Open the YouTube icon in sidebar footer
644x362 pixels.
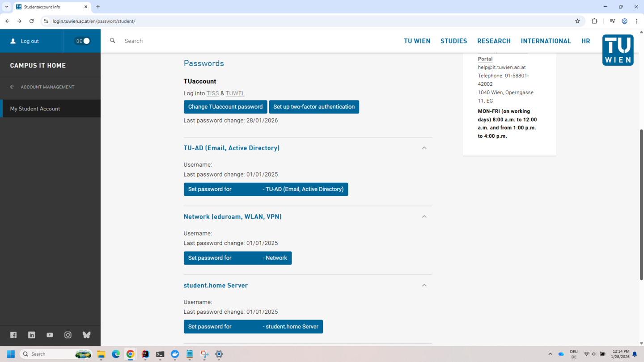pyautogui.click(x=50, y=335)
